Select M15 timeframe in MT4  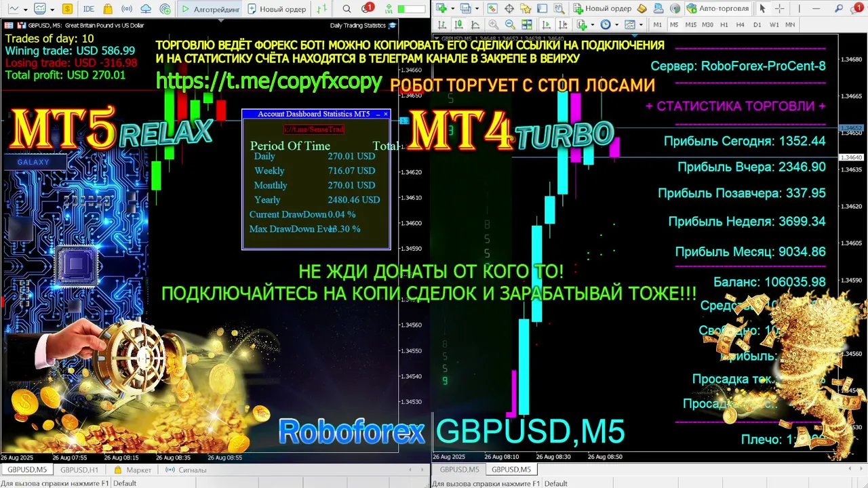(691, 24)
